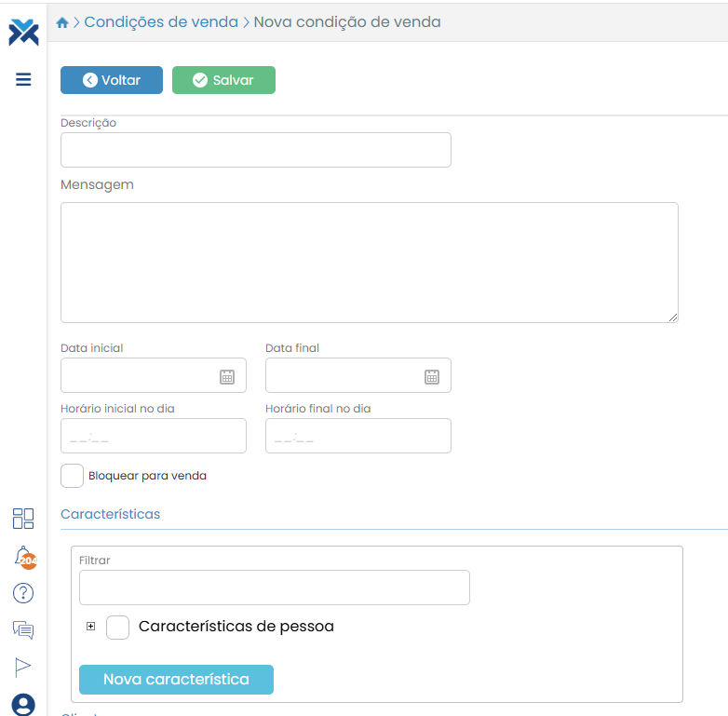Open the user profile icon
Screen dimensions: 728x716
pyautogui.click(x=23, y=704)
